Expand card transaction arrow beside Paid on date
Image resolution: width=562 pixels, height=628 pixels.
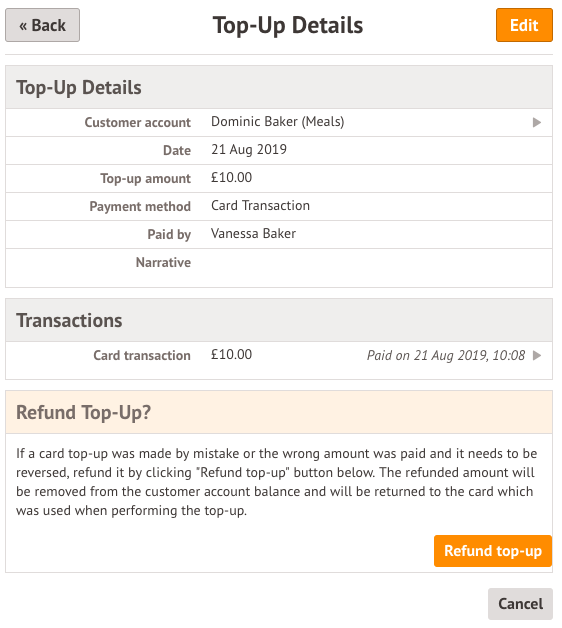point(537,355)
